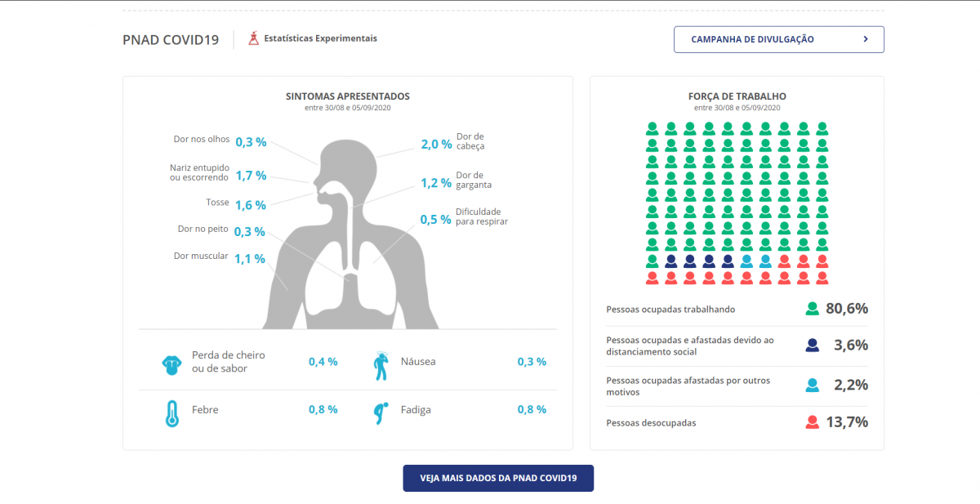Screen dimensions: 980x504
Task: Click the 1,6 % value for Tosse
Action: [251, 204]
